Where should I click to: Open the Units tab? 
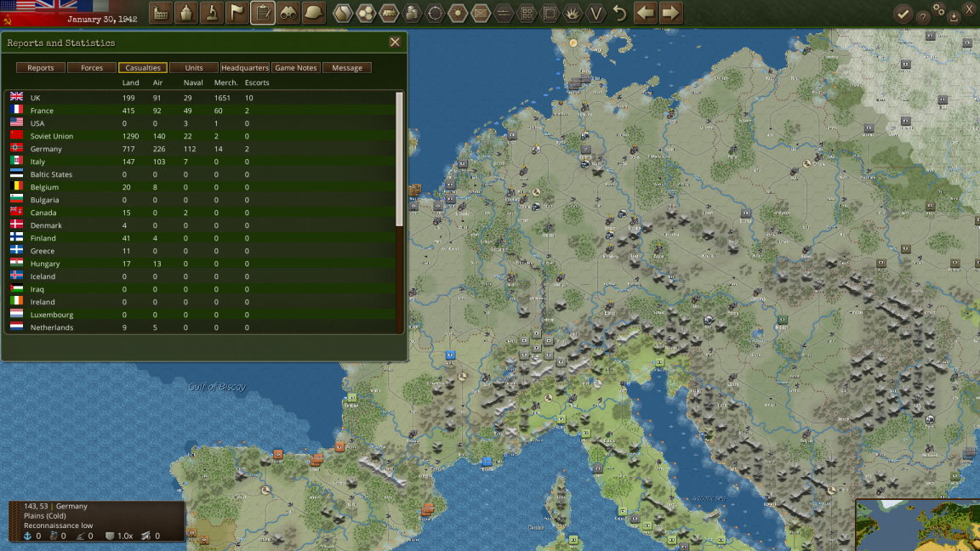click(194, 67)
